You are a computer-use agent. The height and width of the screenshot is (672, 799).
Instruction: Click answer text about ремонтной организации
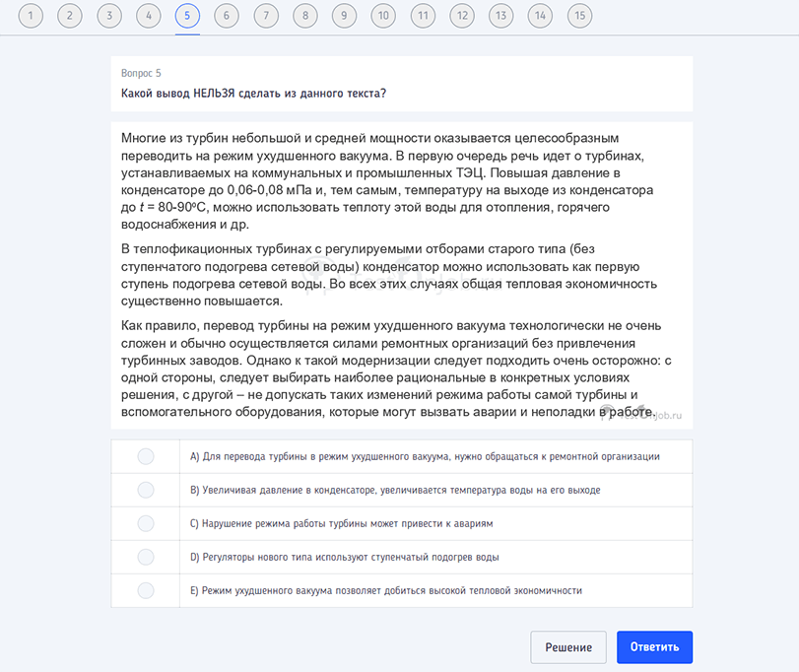[x=425, y=456]
